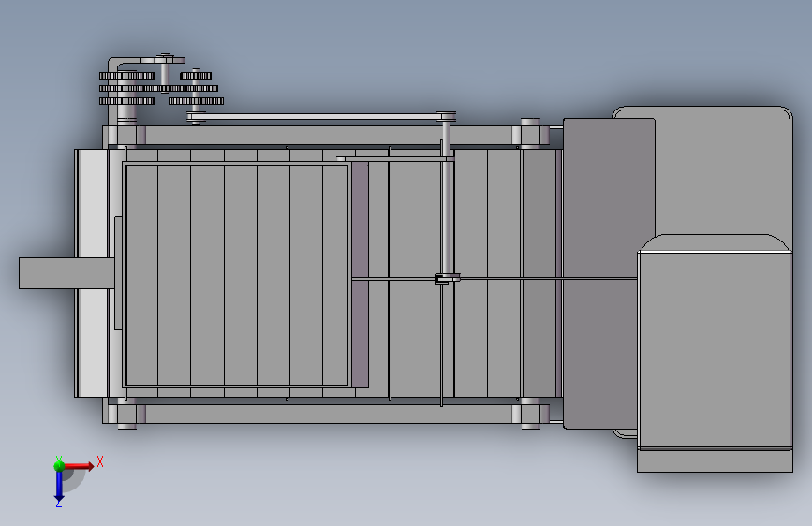Select the top frame rail
This screenshot has width=812, height=526.
[x=326, y=135]
